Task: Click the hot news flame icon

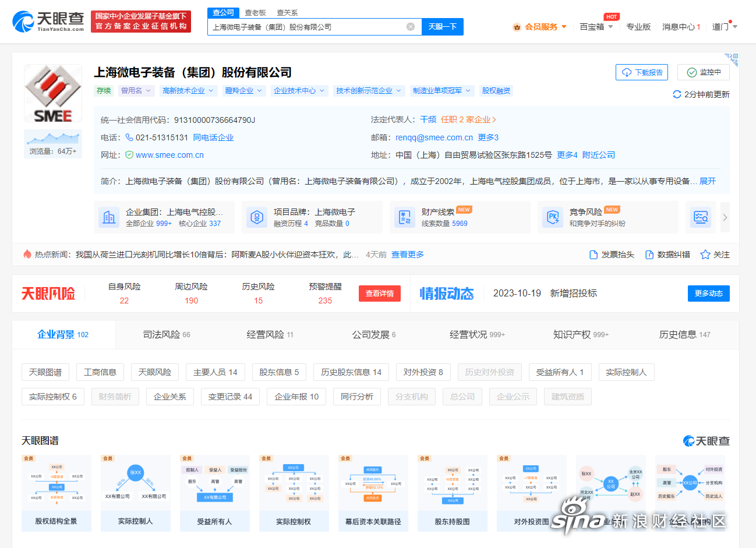Action: [x=27, y=254]
